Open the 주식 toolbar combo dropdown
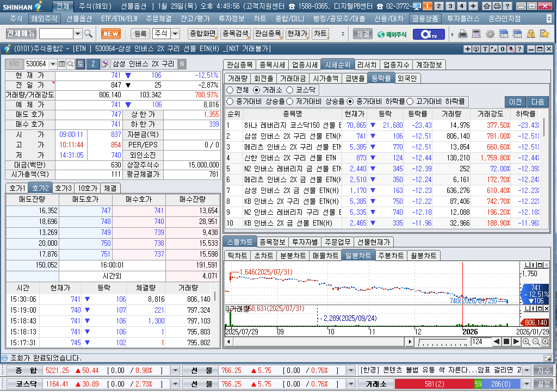Viewport: 557px width, 392px height. 175,34
